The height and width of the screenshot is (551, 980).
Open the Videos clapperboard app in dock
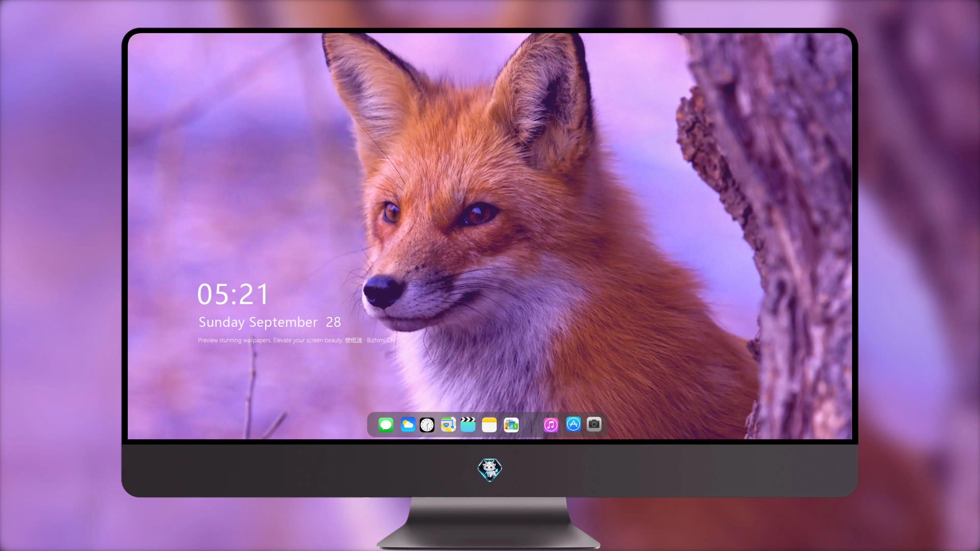point(468,425)
